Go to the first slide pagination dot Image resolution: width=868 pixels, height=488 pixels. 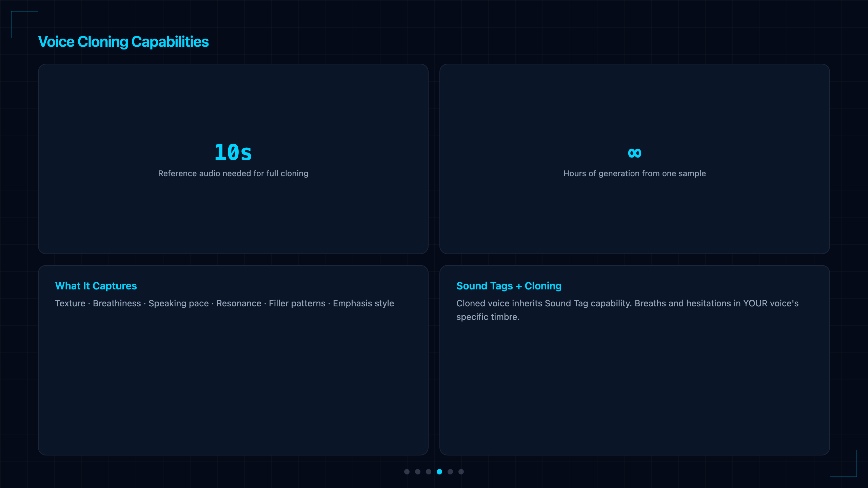click(x=407, y=472)
